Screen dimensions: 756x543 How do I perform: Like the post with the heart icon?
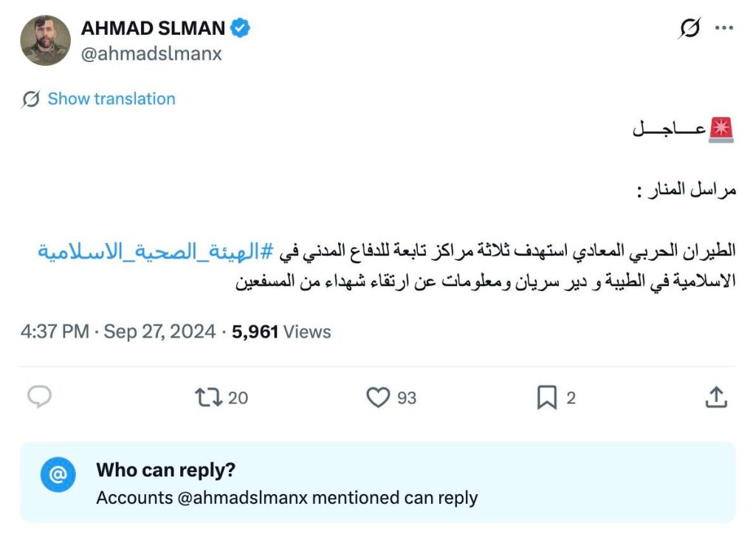(378, 397)
